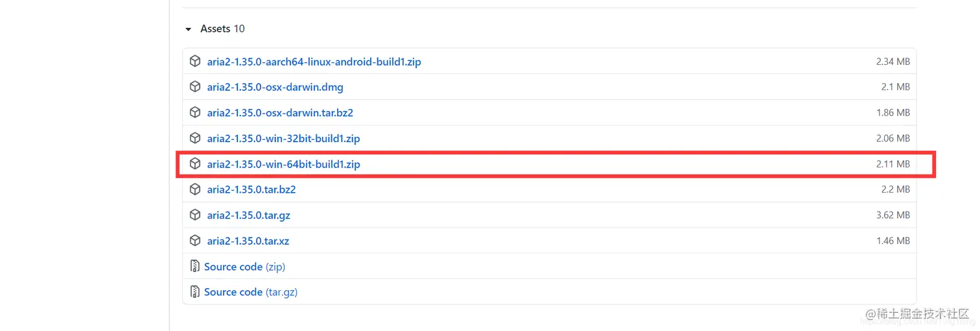
Task: Click package icon beside win-64bit-build1.zip
Action: click(x=195, y=164)
